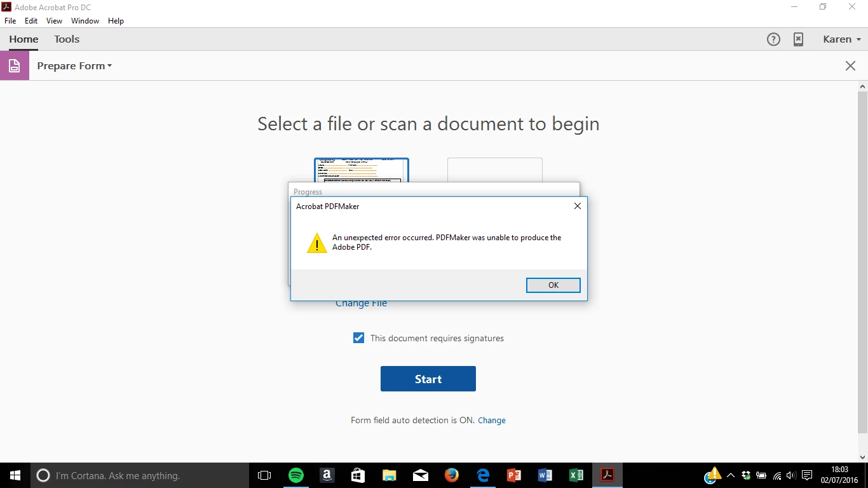Open File Explorer from the taskbar
This screenshot has width=868, height=488.
(390, 475)
